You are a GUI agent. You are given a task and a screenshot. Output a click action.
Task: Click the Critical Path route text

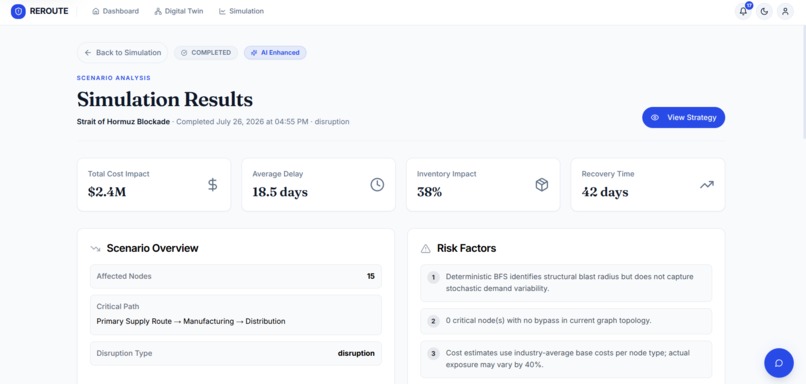[191, 321]
